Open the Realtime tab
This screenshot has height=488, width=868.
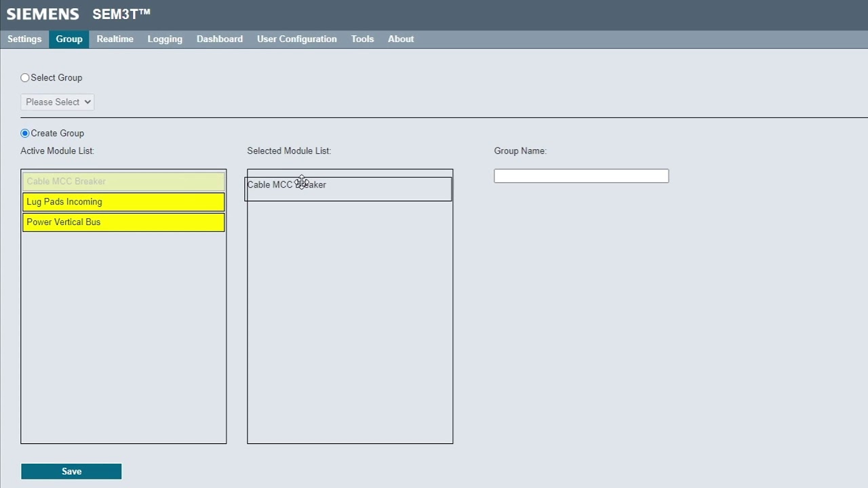click(115, 39)
